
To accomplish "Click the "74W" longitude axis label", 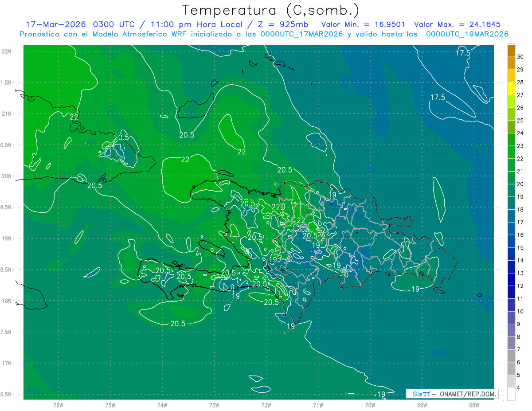I will (x=162, y=405).
